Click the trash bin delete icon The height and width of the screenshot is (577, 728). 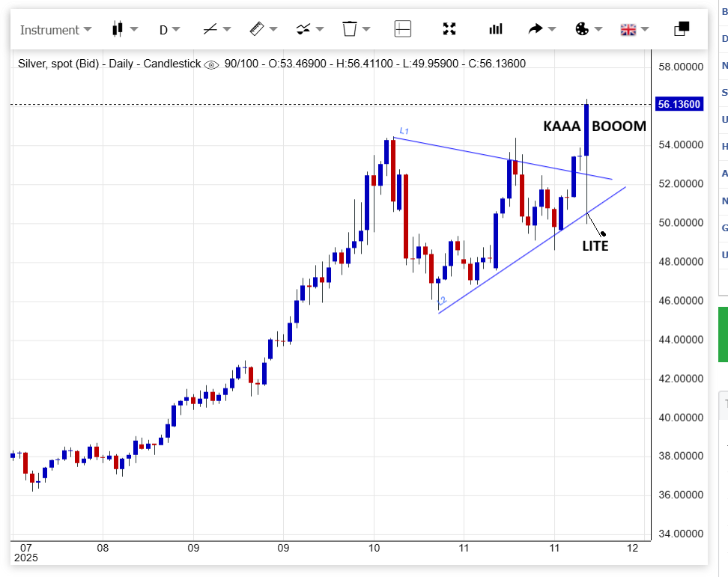click(x=349, y=29)
